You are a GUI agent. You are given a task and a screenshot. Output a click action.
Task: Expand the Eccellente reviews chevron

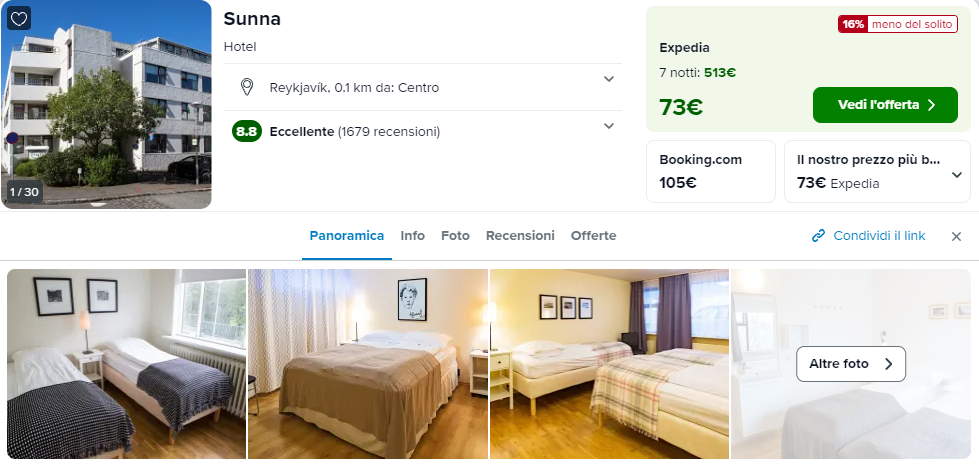[609, 126]
